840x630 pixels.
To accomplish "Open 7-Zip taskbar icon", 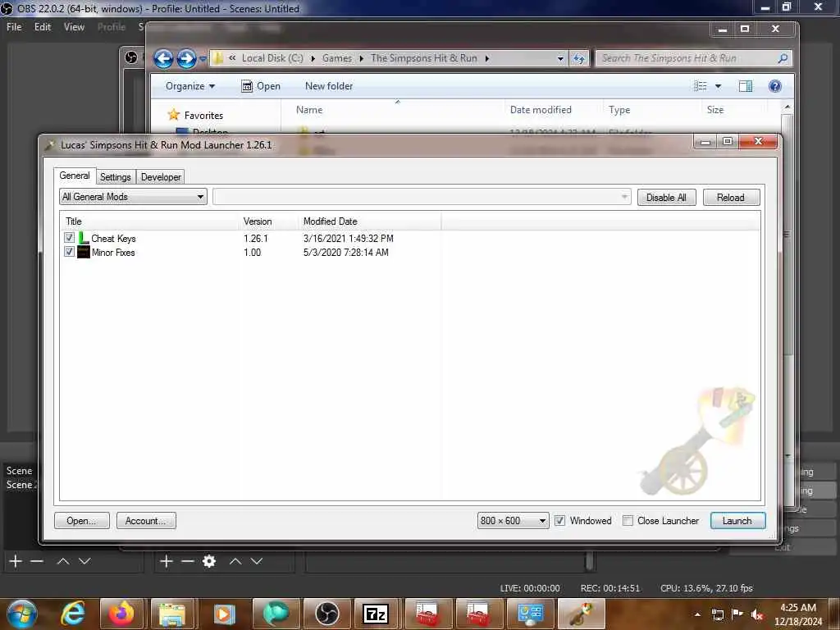I will tap(376, 614).
